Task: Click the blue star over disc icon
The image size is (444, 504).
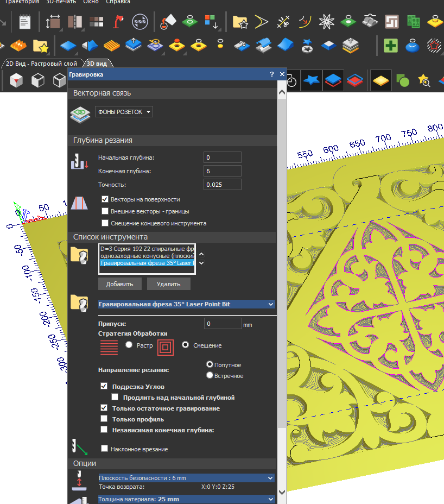Action: 307,46
